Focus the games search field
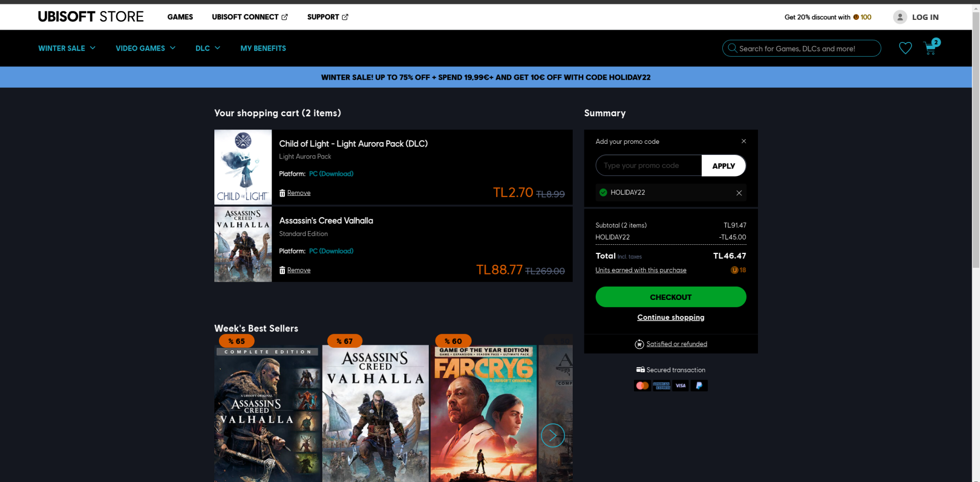The height and width of the screenshot is (482, 980). 801,48
